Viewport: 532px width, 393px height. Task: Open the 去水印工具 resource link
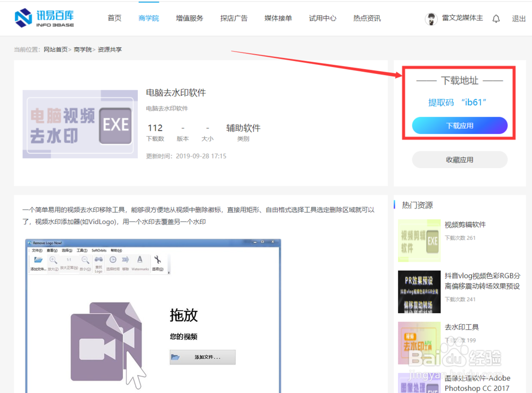pos(462,327)
